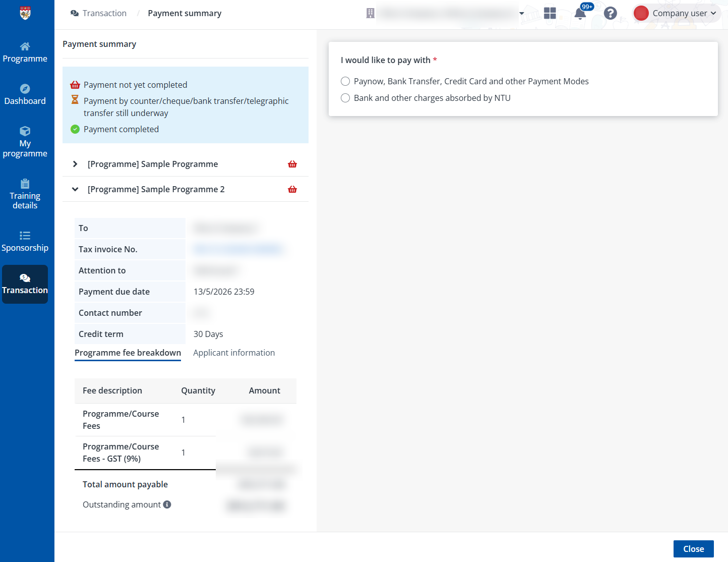Open the apps grid icon
This screenshot has height=562, width=728.
550,13
